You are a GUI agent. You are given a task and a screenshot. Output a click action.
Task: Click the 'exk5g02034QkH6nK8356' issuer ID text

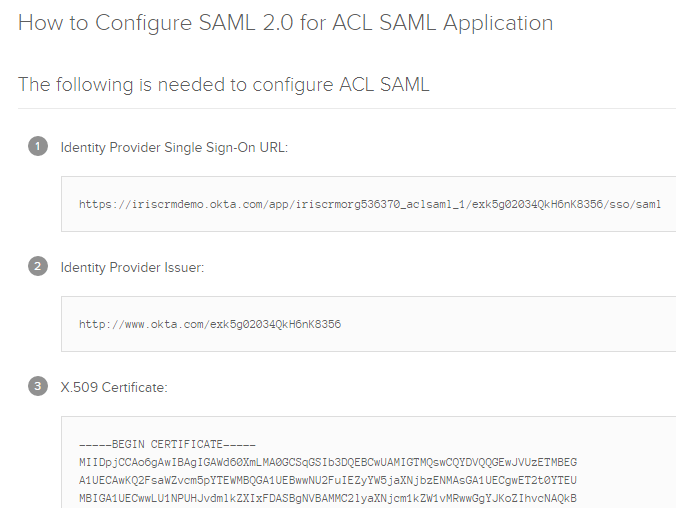coord(275,324)
